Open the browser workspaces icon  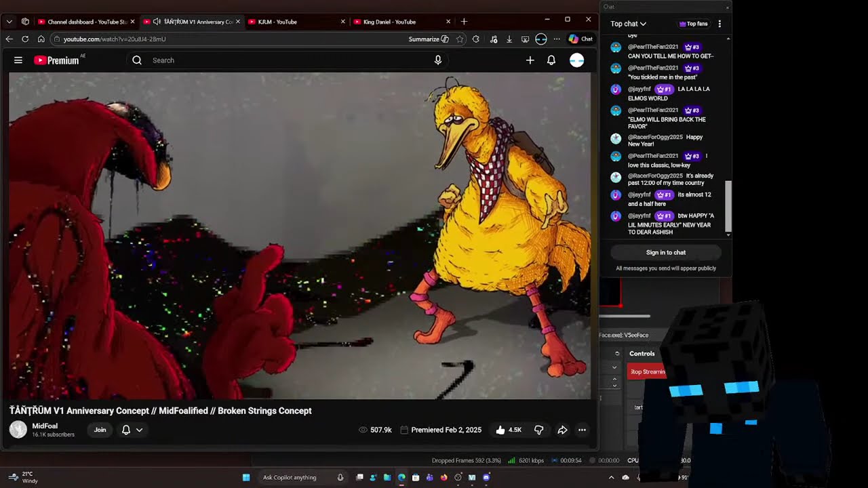pyautogui.click(x=25, y=22)
